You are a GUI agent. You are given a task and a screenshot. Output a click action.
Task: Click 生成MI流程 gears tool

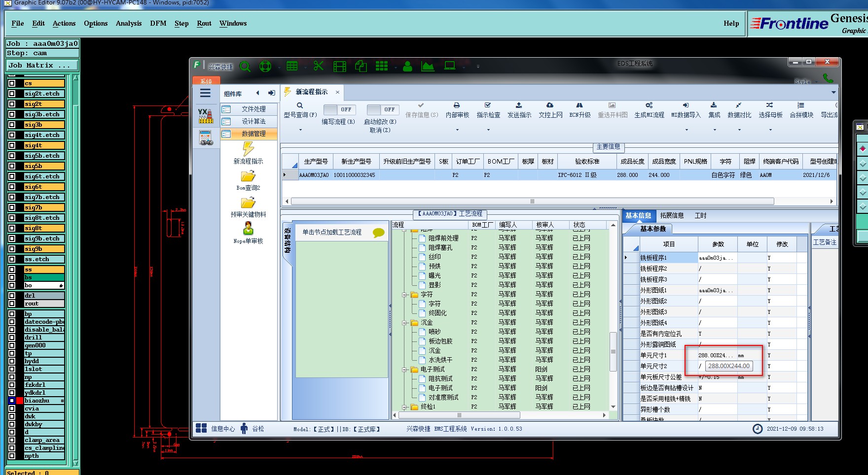pyautogui.click(x=649, y=110)
